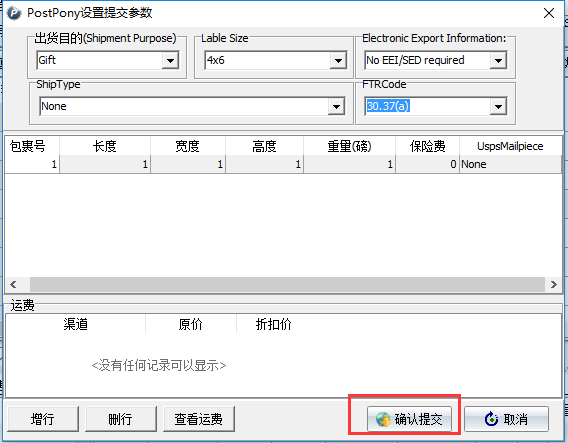This screenshot has width=568, height=443.
Task: Click the 查看运费 button
Action: click(199, 419)
